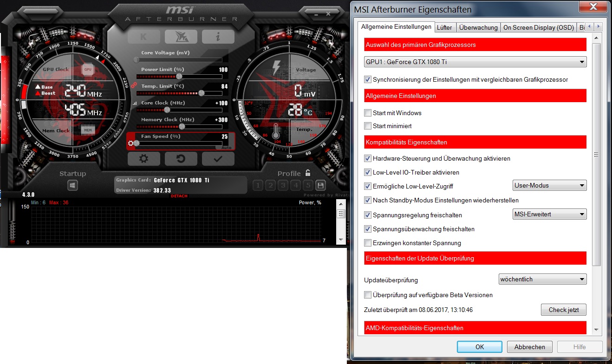Enable Start mit Windows checkbox
The width and height of the screenshot is (612, 364).
[368, 113]
